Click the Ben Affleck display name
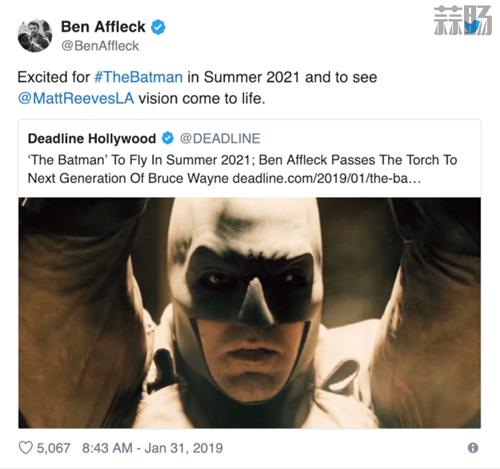The height and width of the screenshot is (469, 500). tap(103, 27)
